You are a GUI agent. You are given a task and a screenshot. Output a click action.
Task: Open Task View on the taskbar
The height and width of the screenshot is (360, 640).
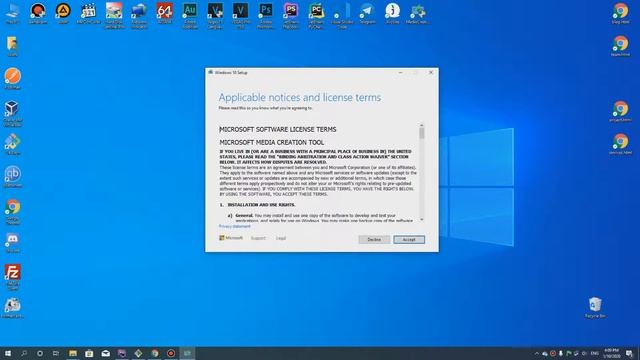tap(56, 353)
